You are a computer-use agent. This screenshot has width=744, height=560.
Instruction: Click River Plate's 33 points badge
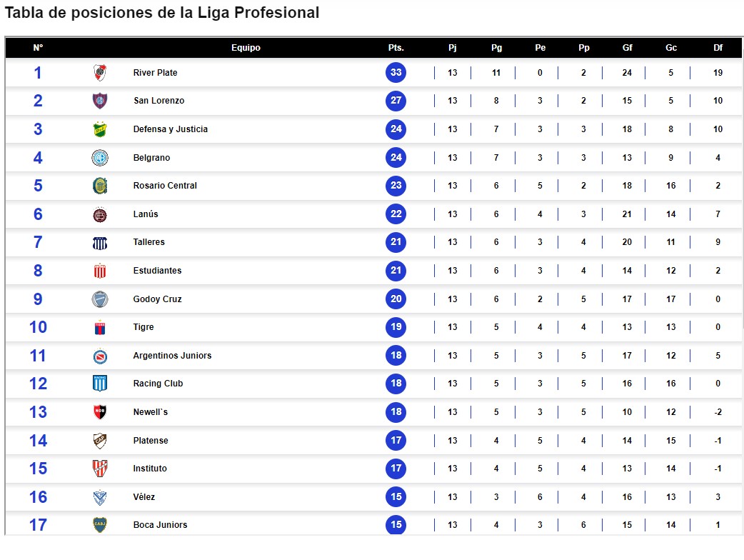coord(396,73)
